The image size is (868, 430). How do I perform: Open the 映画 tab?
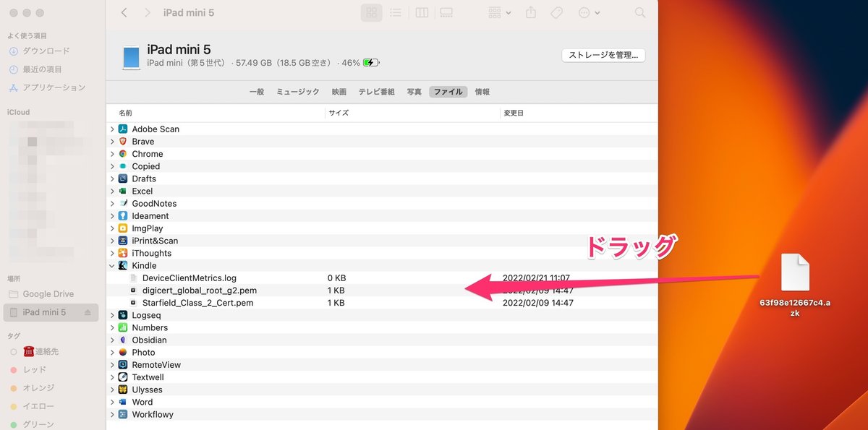tap(339, 92)
